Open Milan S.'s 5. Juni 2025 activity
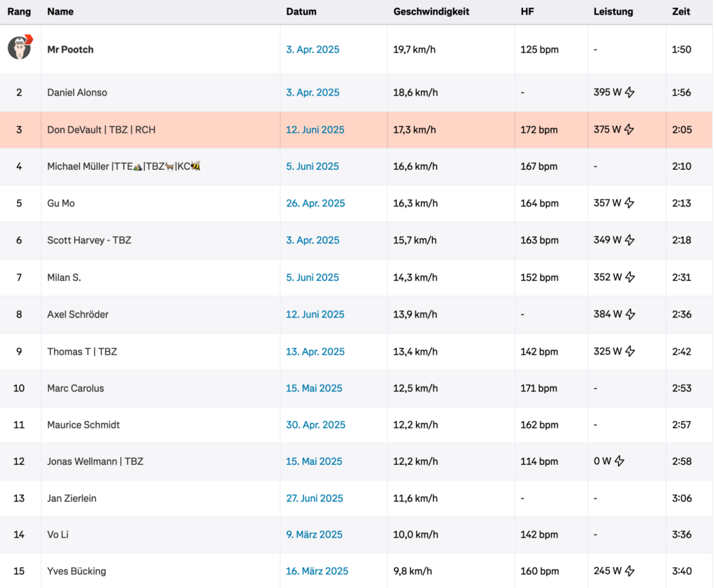This screenshot has height=588, width=716. click(x=313, y=277)
